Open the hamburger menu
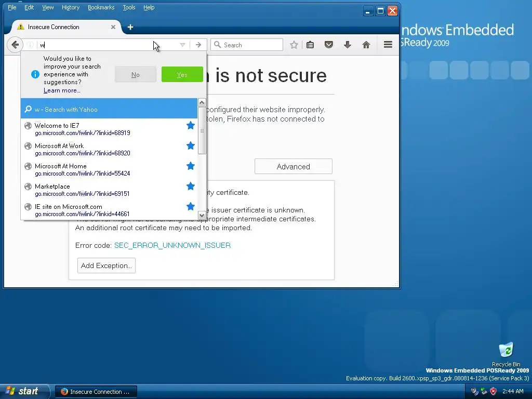Screen dimensions: 532x399 pyautogui.click(x=388, y=45)
